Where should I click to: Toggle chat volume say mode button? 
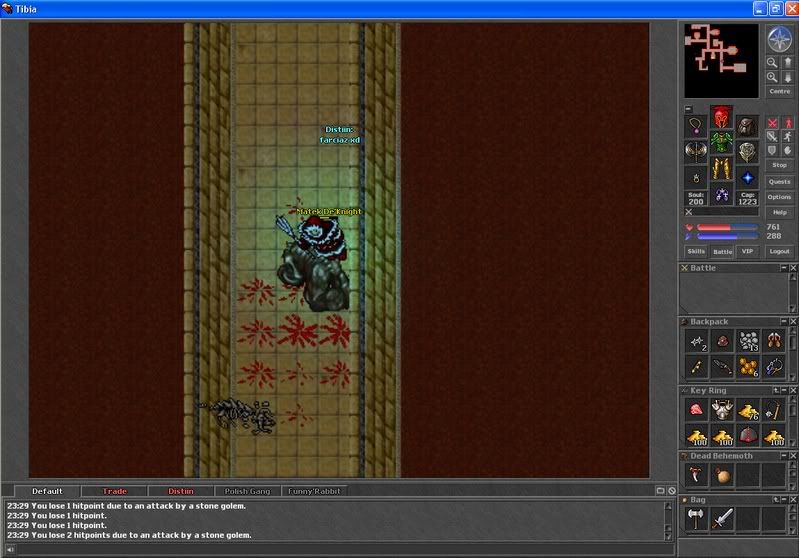(x=10, y=549)
